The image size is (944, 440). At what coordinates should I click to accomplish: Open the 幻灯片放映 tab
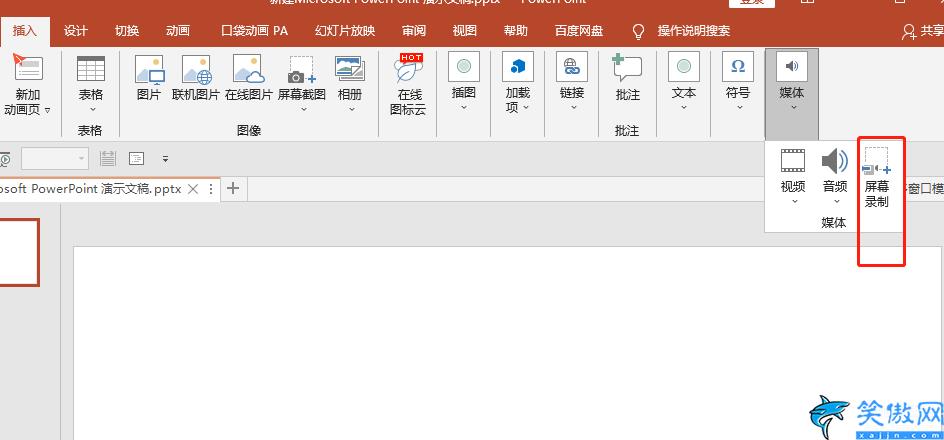coord(345,31)
